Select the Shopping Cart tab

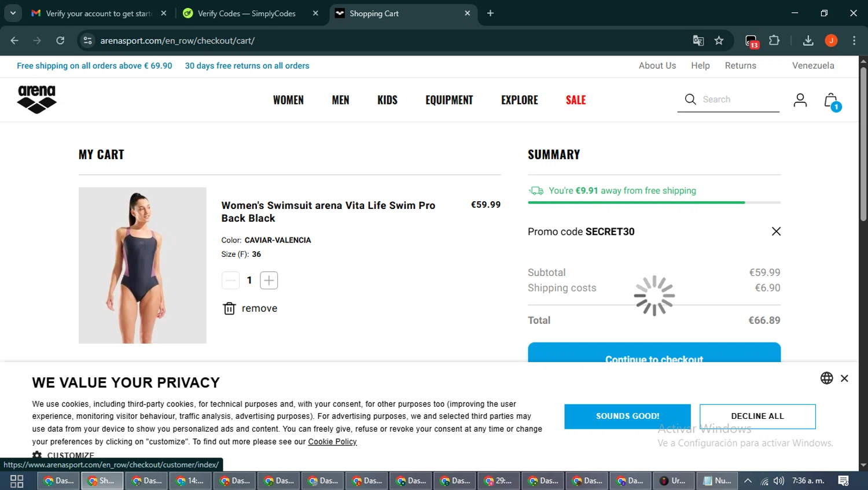(403, 13)
